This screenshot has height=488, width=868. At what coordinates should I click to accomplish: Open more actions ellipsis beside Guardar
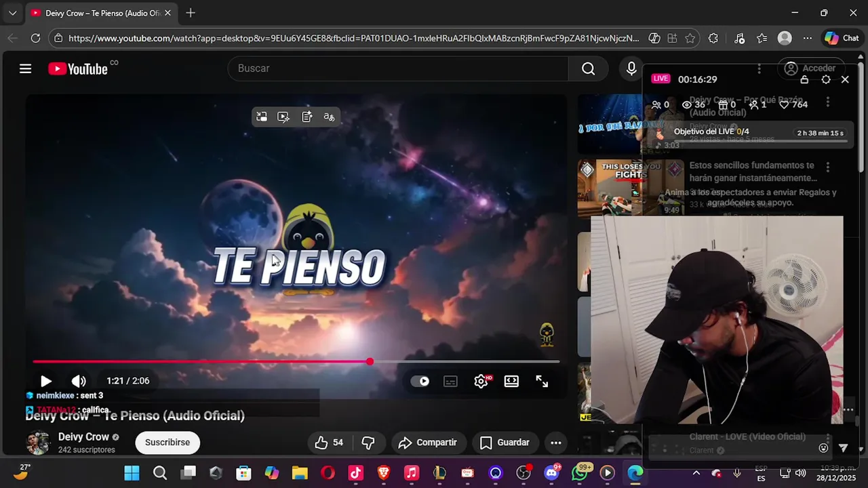coord(556,443)
